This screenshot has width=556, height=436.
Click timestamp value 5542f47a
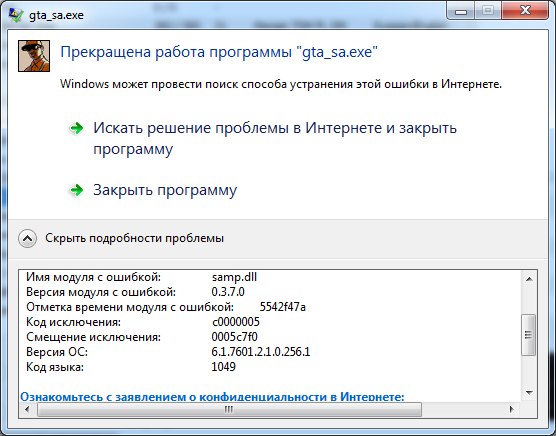click(283, 307)
